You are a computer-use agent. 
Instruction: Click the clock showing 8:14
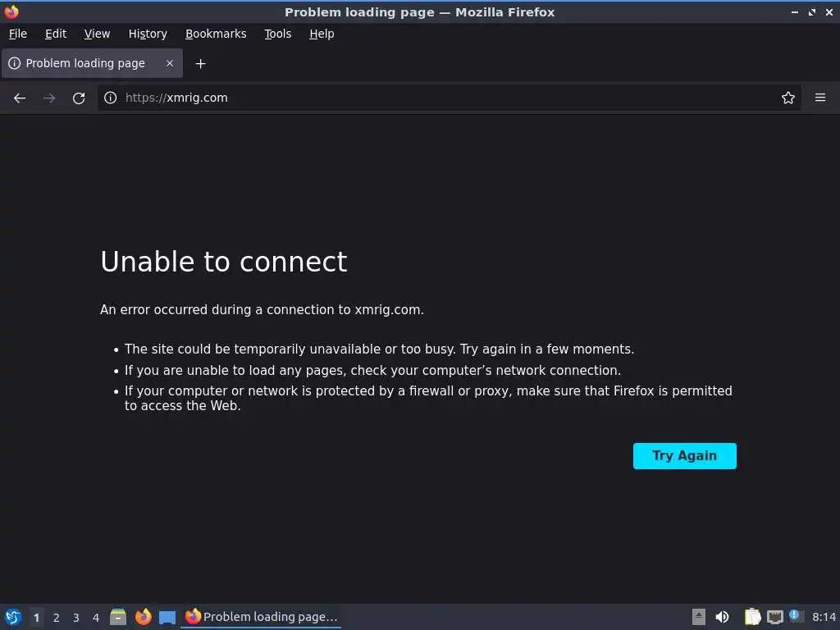(824, 617)
